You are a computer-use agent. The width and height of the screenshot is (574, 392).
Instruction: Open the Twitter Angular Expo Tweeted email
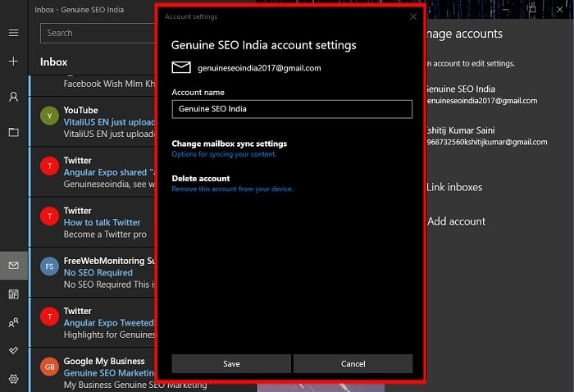pyautogui.click(x=93, y=322)
